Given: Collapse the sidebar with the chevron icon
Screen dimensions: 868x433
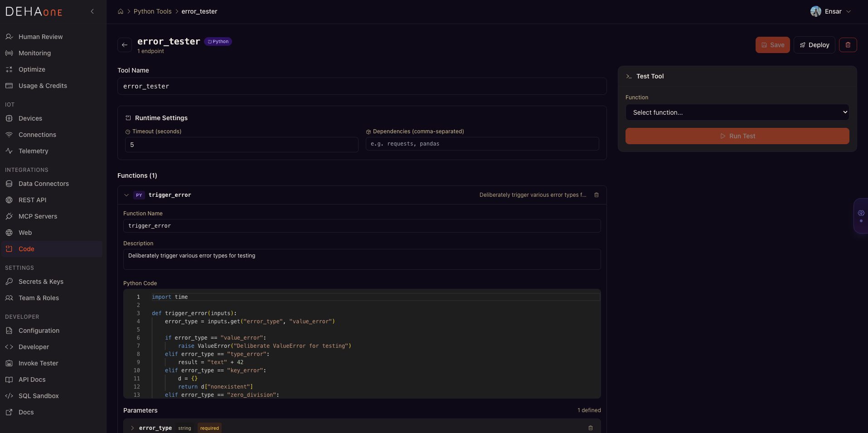Looking at the screenshot, I should [92, 11].
